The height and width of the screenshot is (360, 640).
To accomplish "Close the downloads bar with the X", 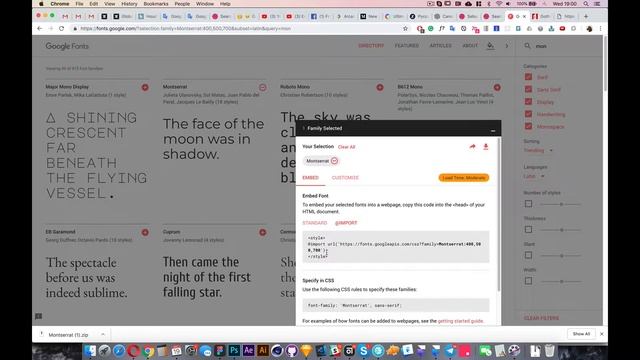I will pyautogui.click(x=602, y=334).
